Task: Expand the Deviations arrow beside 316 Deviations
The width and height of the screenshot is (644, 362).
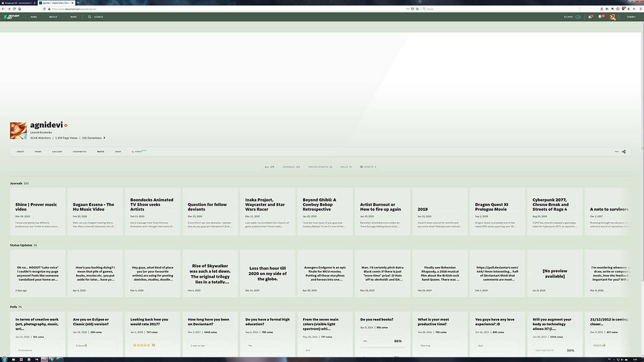Action: 104,138
